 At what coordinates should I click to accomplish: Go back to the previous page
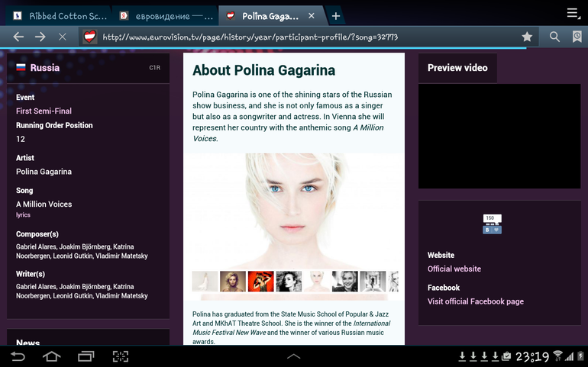tap(18, 37)
